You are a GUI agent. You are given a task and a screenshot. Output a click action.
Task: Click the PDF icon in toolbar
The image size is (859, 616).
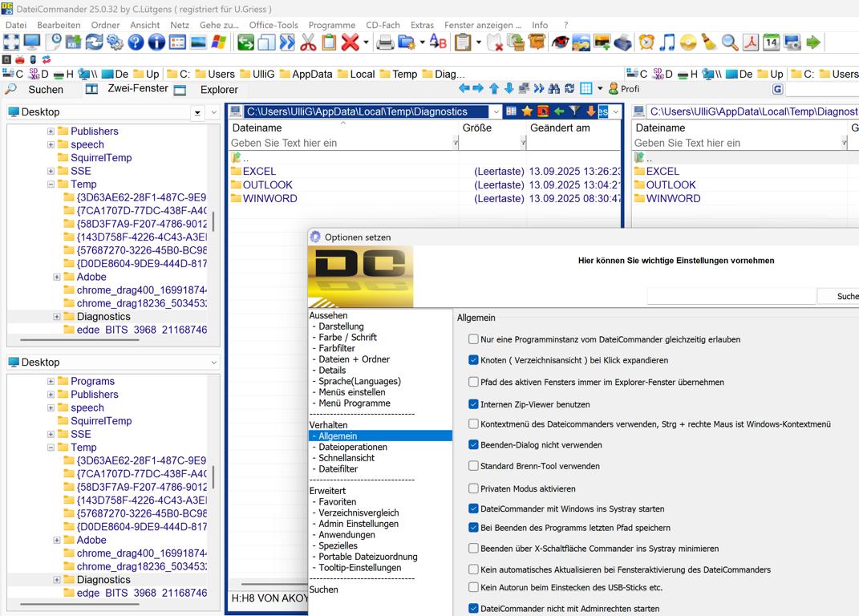coord(751,43)
